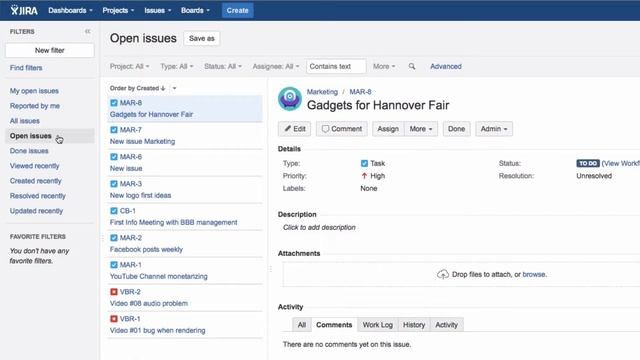Image resolution: width=640 pixels, height=360 pixels.
Task: Click the task icon next to CB-1
Action: click(x=114, y=211)
